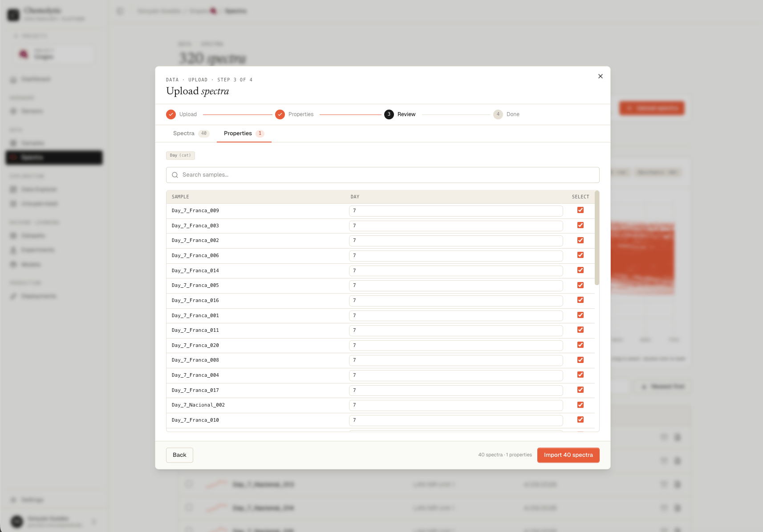This screenshot has width=763, height=532.
Task: Click the search magnifier icon
Action: 175,175
